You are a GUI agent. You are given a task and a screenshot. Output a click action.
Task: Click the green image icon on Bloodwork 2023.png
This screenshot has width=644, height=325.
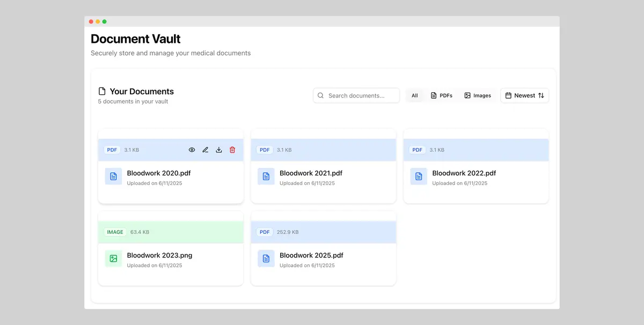113,258
